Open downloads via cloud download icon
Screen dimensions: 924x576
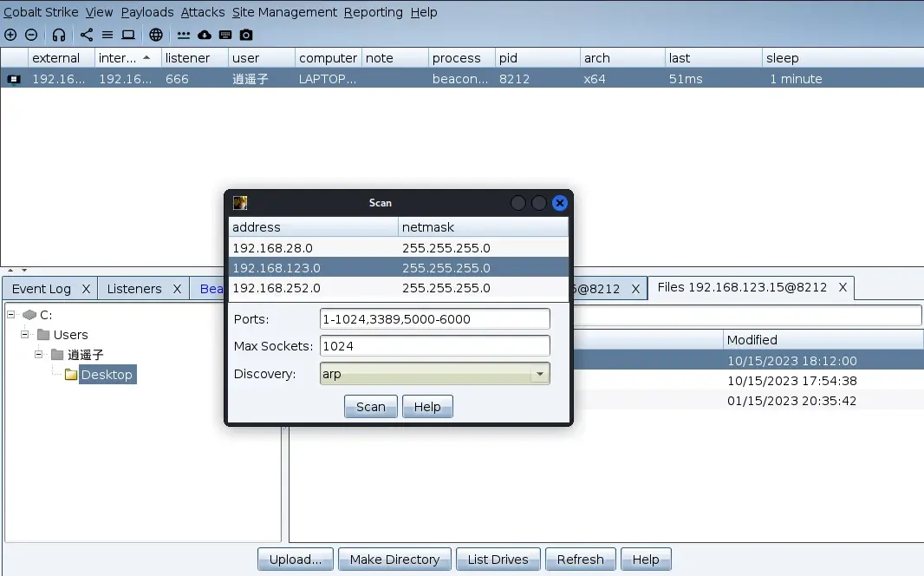205,35
